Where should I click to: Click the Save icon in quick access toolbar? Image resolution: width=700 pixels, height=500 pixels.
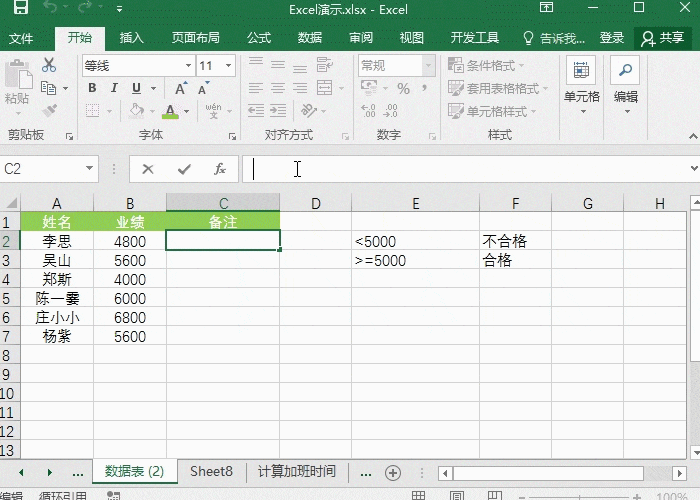tap(21, 8)
